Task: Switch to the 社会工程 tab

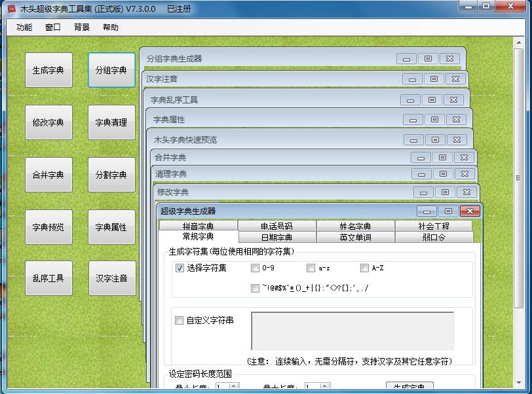Action: (434, 226)
